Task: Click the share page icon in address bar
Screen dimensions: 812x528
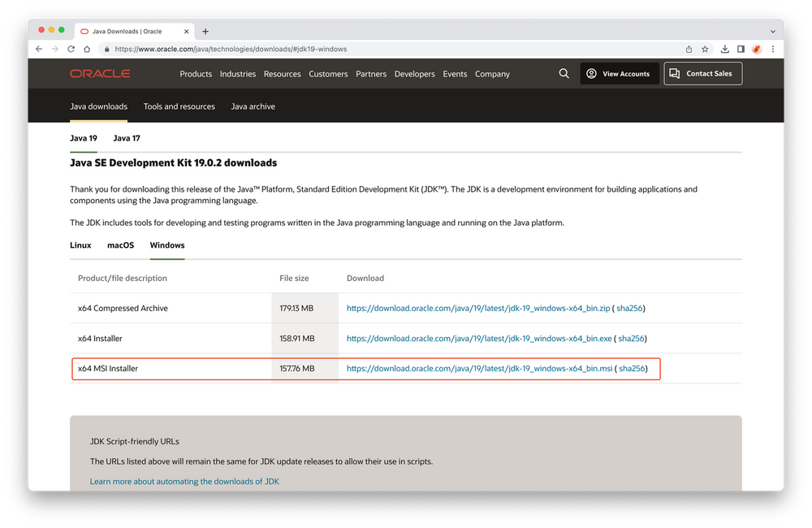Action: point(689,49)
